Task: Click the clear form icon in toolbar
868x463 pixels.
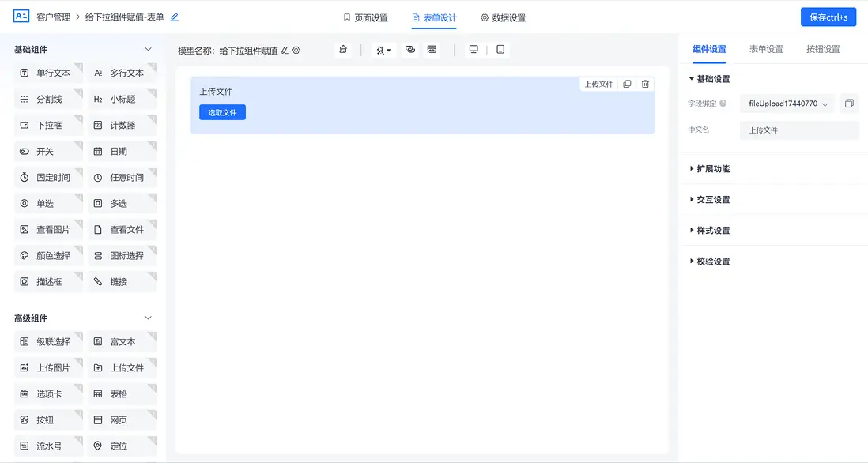Action: (x=343, y=49)
